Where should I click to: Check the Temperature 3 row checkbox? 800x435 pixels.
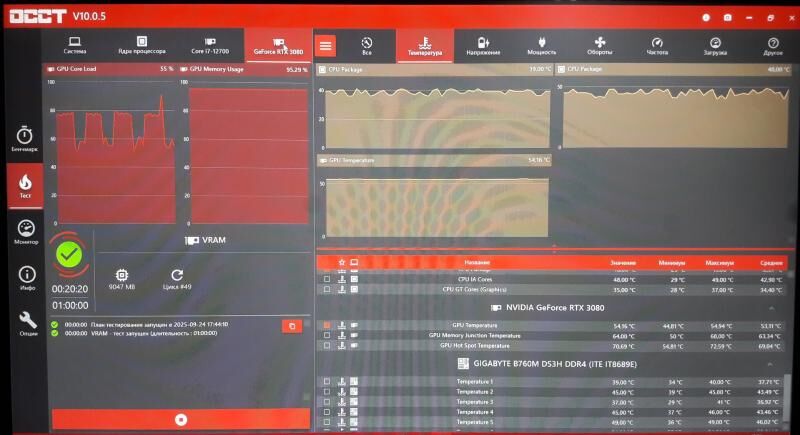(327, 402)
